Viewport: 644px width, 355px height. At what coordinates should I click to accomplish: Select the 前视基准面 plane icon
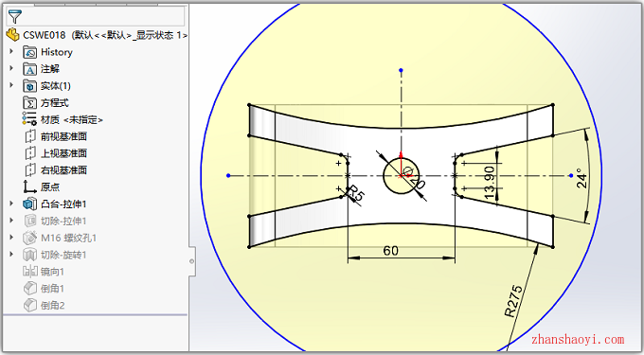pos(29,136)
